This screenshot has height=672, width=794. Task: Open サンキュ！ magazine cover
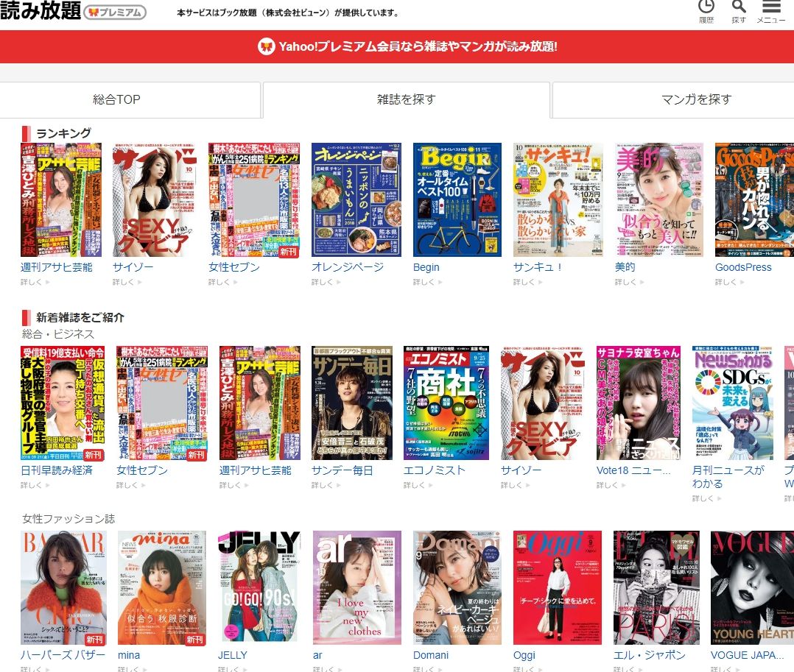click(558, 200)
